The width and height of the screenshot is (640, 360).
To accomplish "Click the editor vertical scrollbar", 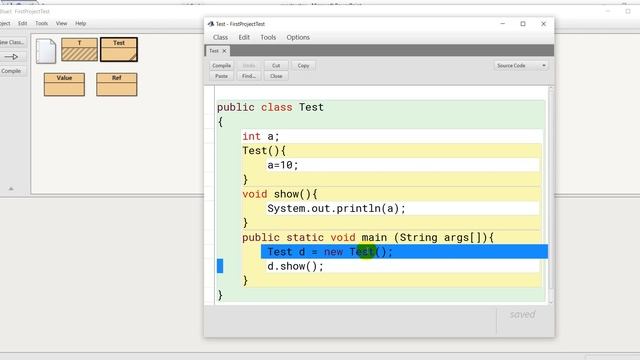I will [x=551, y=195].
